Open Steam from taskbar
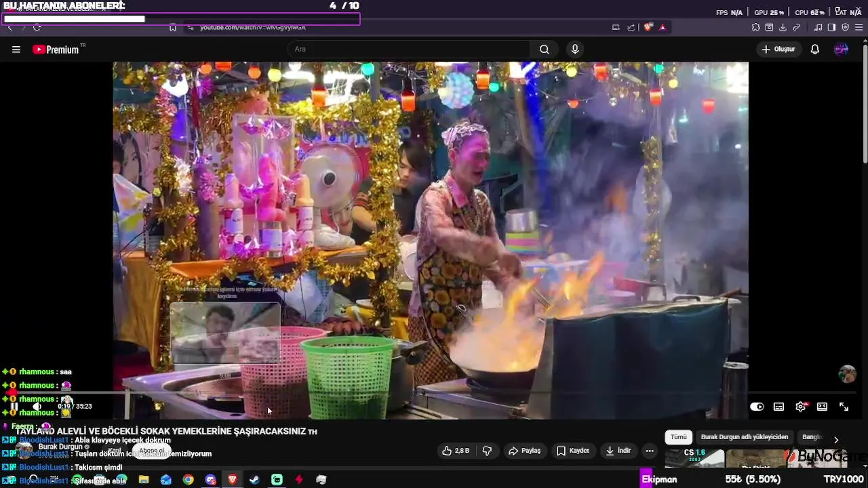 [x=254, y=480]
